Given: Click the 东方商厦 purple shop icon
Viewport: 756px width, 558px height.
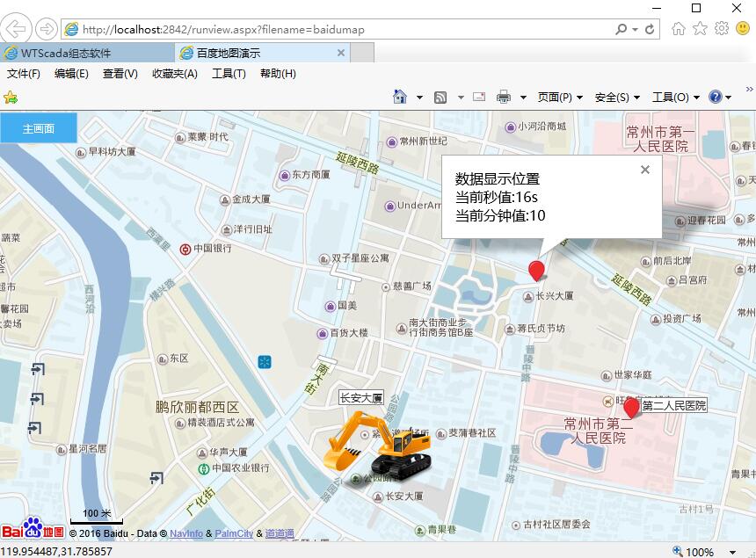Looking at the screenshot, I should tap(285, 176).
